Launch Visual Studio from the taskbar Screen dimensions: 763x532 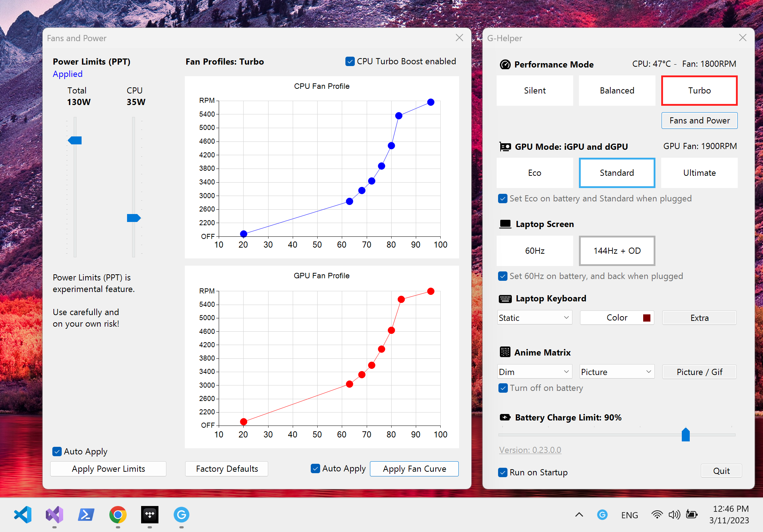54,515
